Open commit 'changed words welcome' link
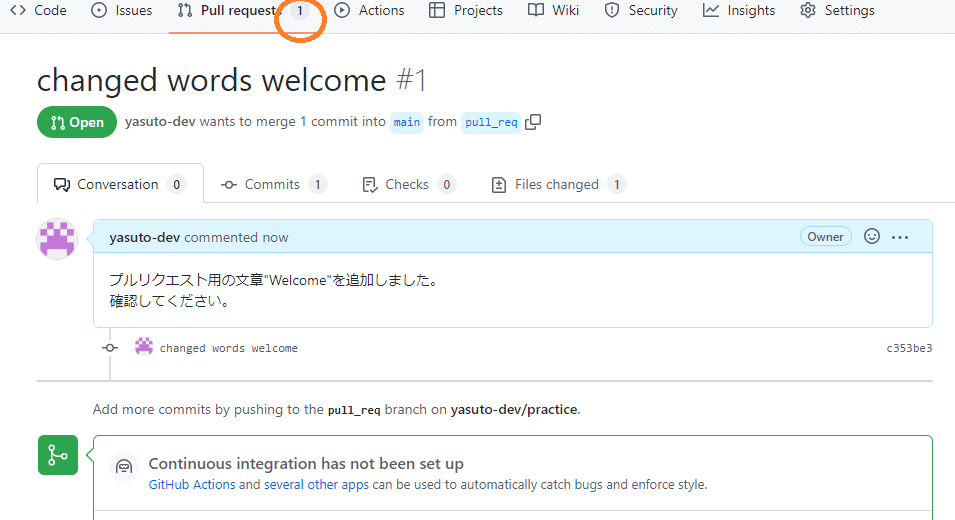Viewport: 955px width, 520px height. 228,348
